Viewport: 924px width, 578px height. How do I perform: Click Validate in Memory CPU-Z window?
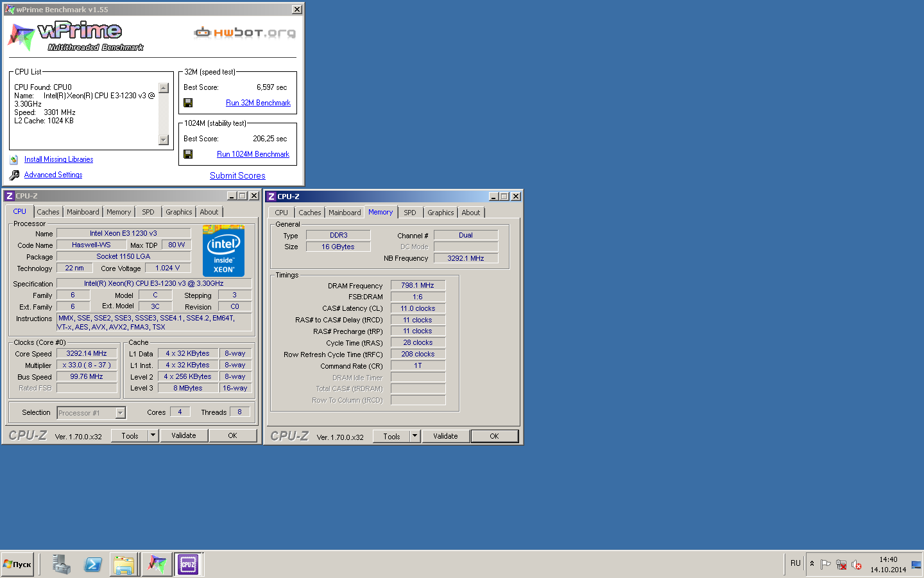pos(445,436)
